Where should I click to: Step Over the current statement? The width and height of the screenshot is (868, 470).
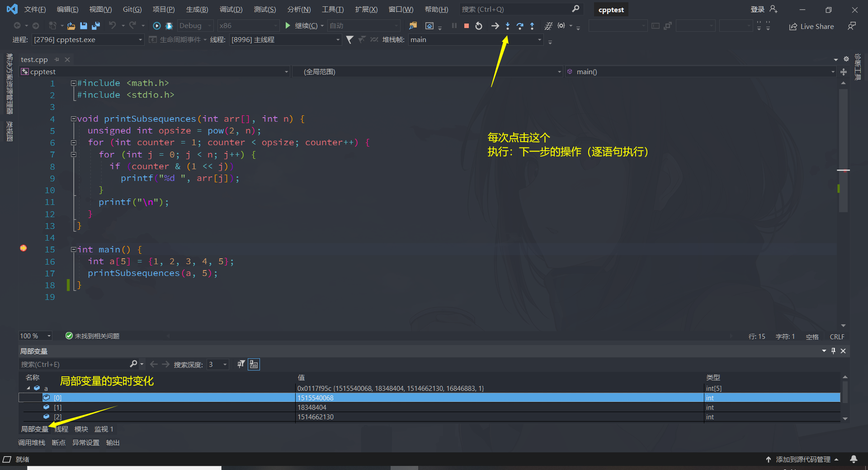pos(520,26)
